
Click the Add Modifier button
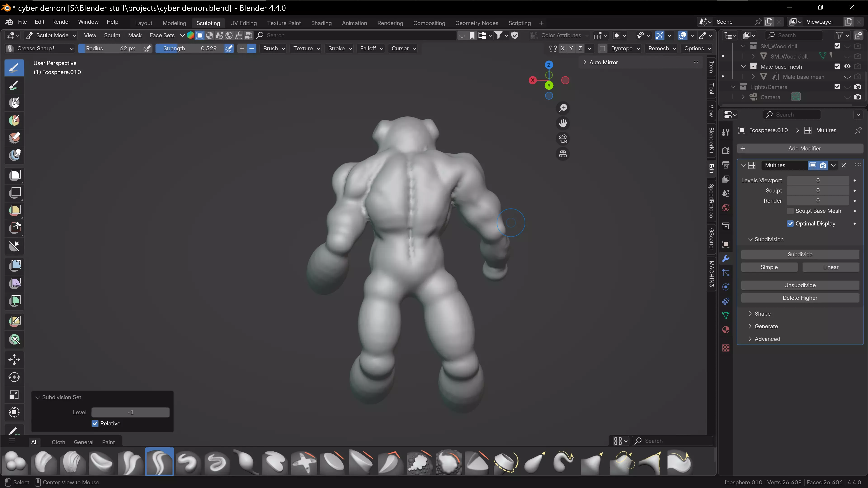[800, 148]
